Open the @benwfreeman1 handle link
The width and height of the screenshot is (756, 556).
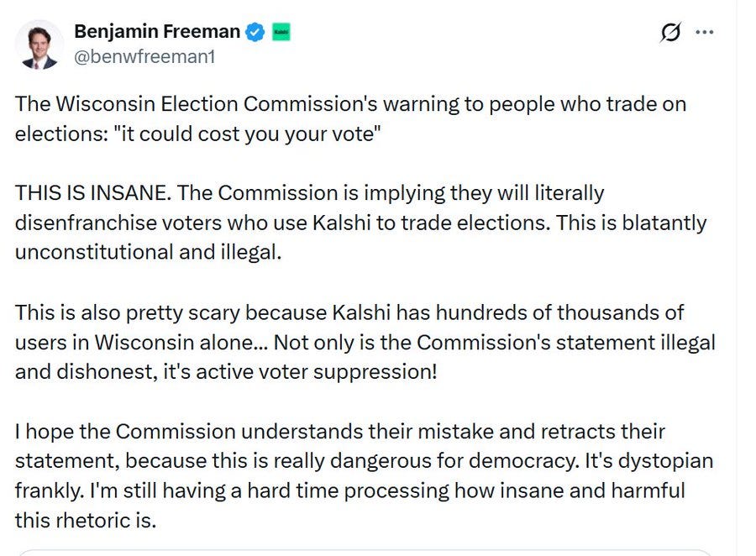144,57
